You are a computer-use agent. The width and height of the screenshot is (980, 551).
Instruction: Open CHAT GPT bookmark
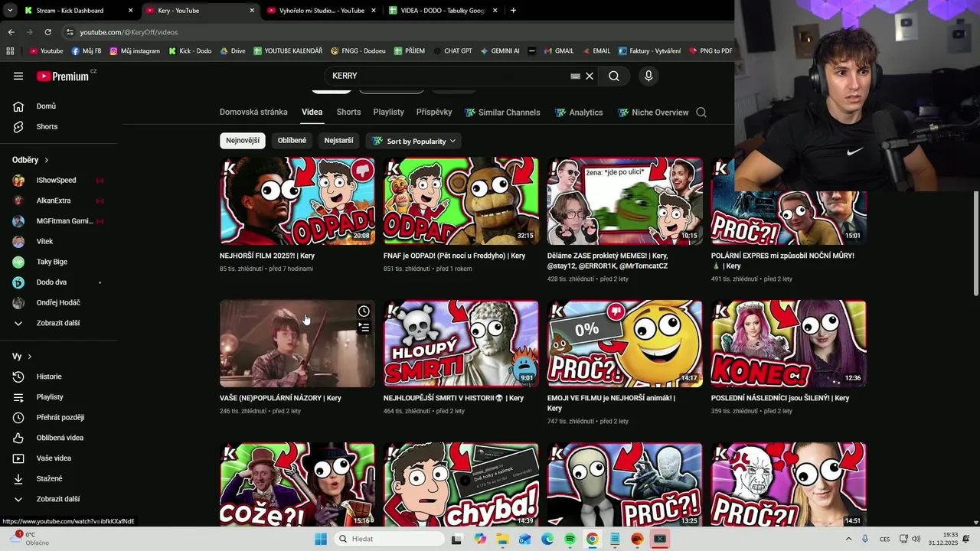click(452, 51)
